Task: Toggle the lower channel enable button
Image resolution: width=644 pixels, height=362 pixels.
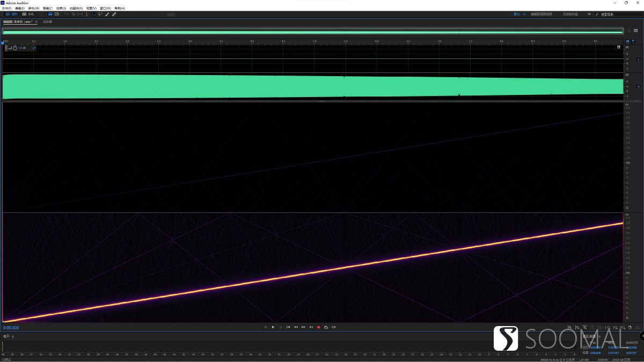Action: click(638, 86)
